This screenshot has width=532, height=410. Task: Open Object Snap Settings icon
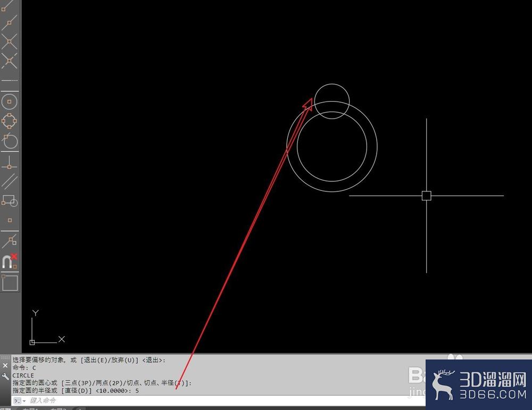pyautogui.click(x=9, y=282)
